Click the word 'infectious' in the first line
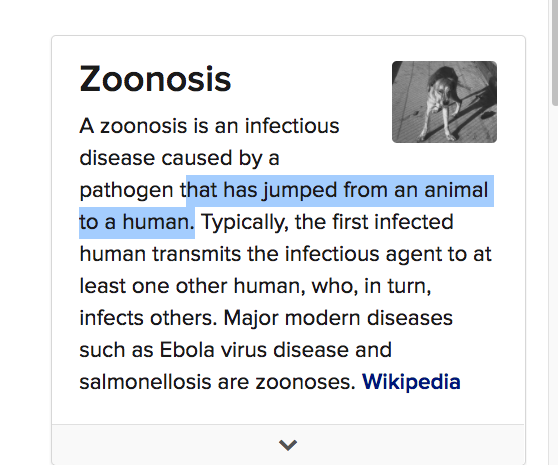 click(x=292, y=126)
